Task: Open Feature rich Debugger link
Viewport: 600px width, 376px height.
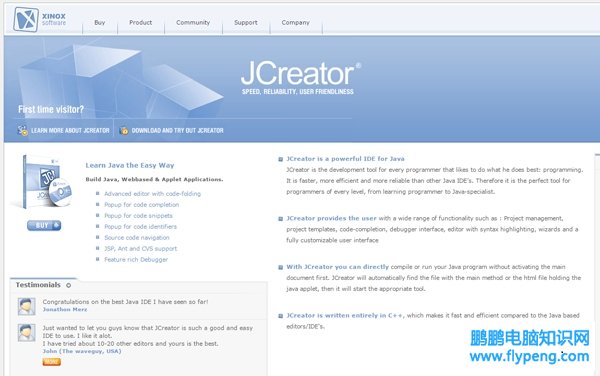Action: [x=136, y=259]
